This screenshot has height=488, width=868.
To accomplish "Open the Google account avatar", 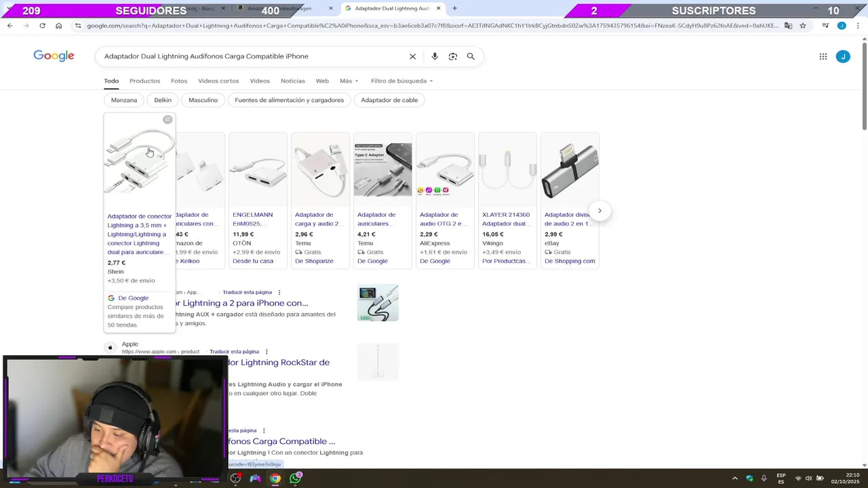I will point(843,57).
